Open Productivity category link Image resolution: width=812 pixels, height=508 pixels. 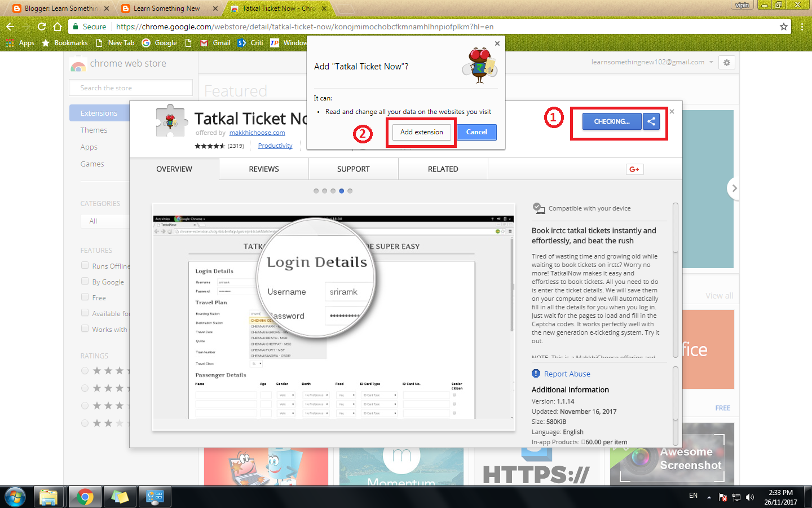click(x=275, y=146)
